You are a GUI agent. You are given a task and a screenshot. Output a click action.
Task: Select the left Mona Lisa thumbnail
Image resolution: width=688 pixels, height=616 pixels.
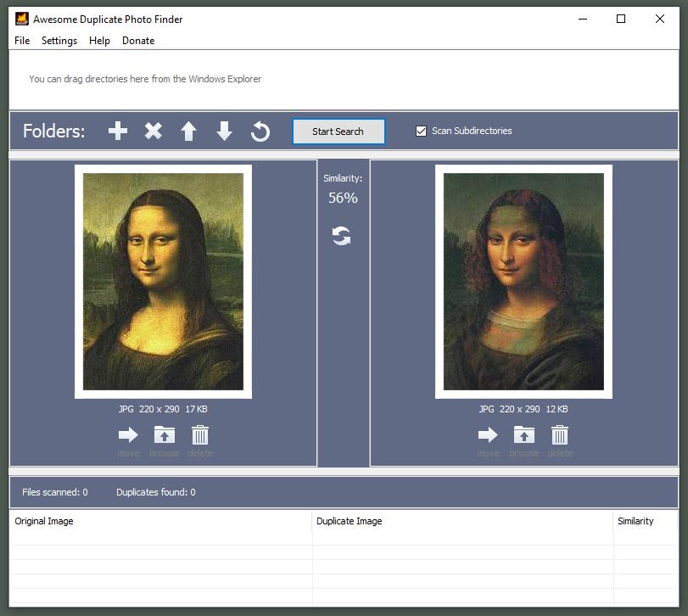click(x=163, y=282)
